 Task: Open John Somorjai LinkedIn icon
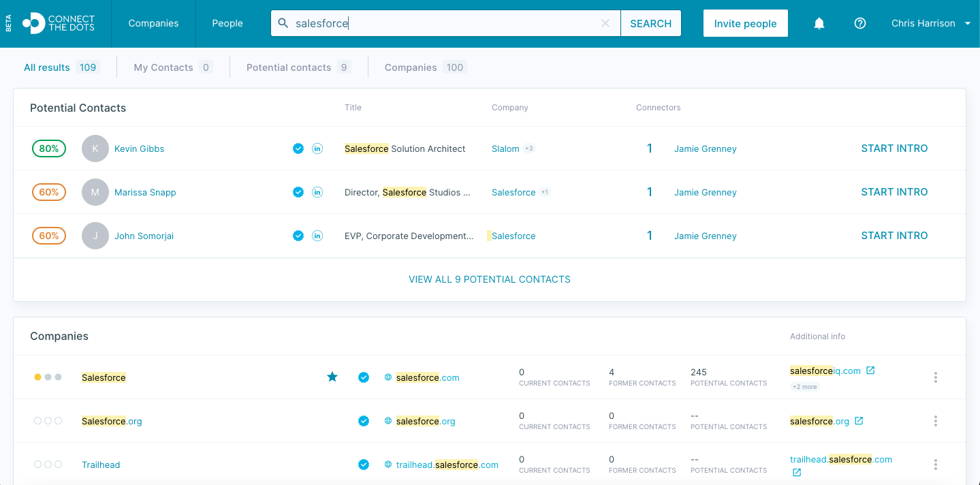(x=317, y=236)
